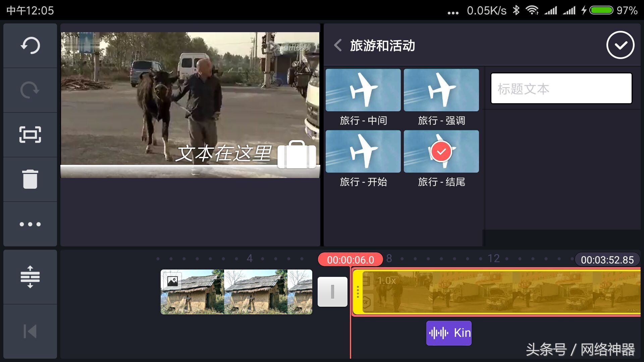Select the 旅行-中间 travel title style
Screen dimensions: 644x362
(x=363, y=90)
